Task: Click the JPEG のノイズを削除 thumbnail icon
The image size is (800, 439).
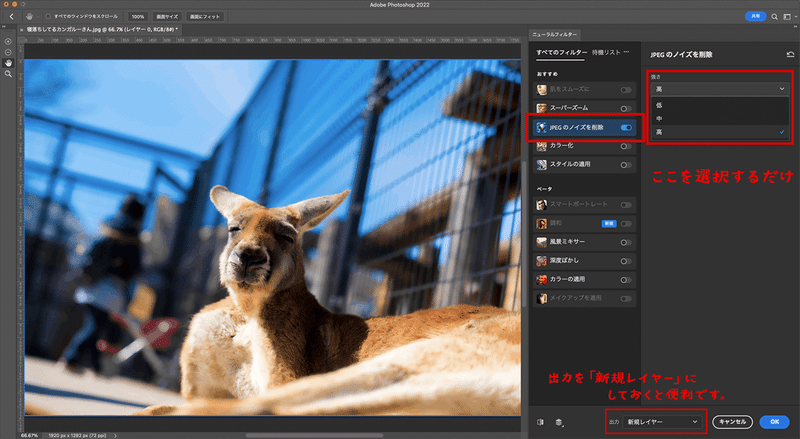Action: coord(541,127)
